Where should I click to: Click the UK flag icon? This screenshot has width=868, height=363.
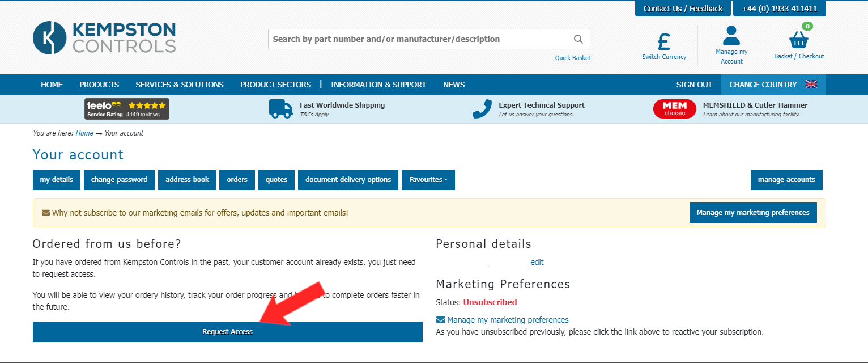point(811,85)
